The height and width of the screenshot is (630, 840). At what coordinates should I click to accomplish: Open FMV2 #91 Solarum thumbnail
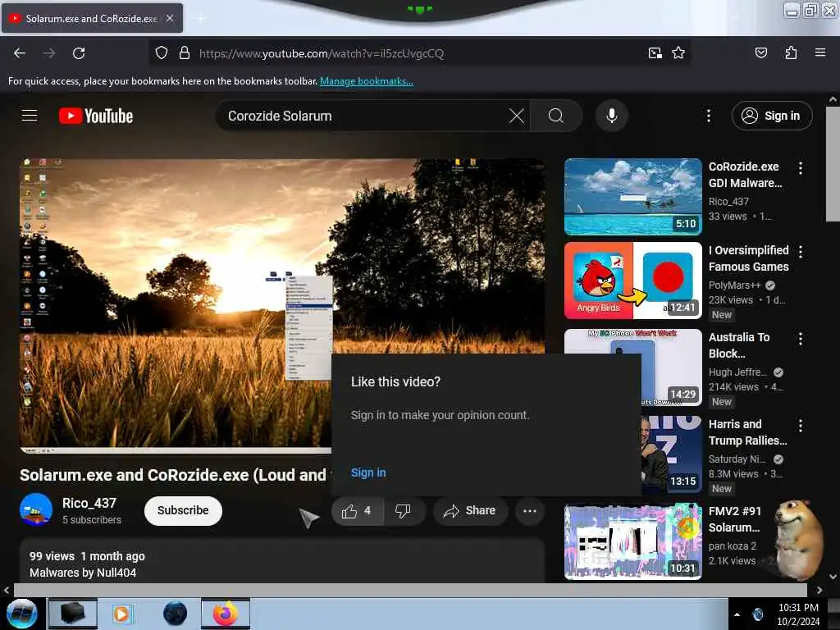click(x=632, y=541)
